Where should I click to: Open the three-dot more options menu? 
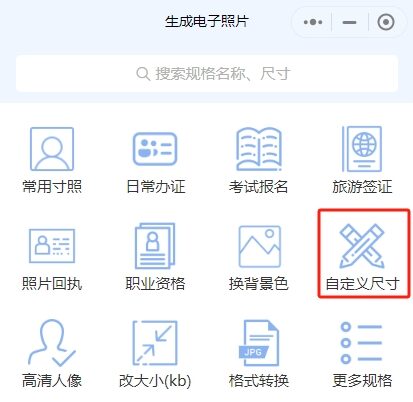click(x=313, y=22)
